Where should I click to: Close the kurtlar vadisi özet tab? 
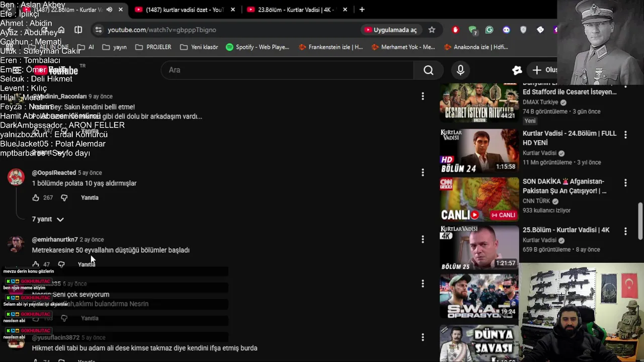(x=234, y=10)
